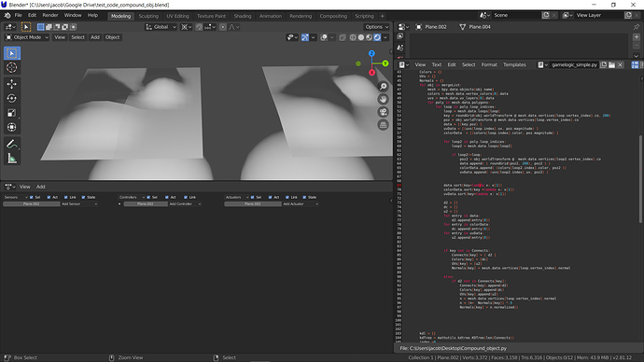
Task: Click the Blender logo menu icon
Action: point(7,16)
